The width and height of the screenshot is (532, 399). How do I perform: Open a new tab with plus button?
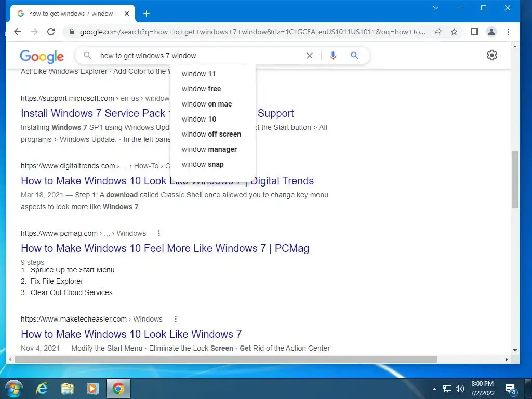click(x=146, y=14)
